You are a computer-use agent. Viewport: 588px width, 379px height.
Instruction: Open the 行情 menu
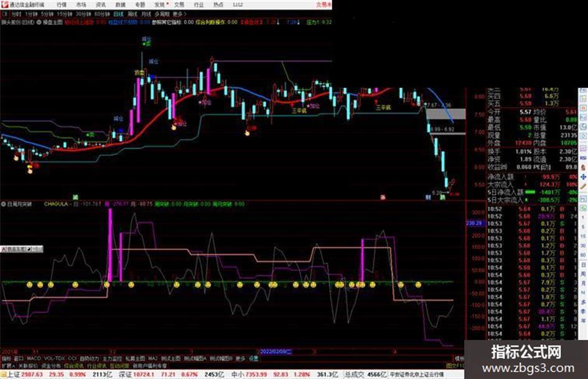tap(62, 5)
